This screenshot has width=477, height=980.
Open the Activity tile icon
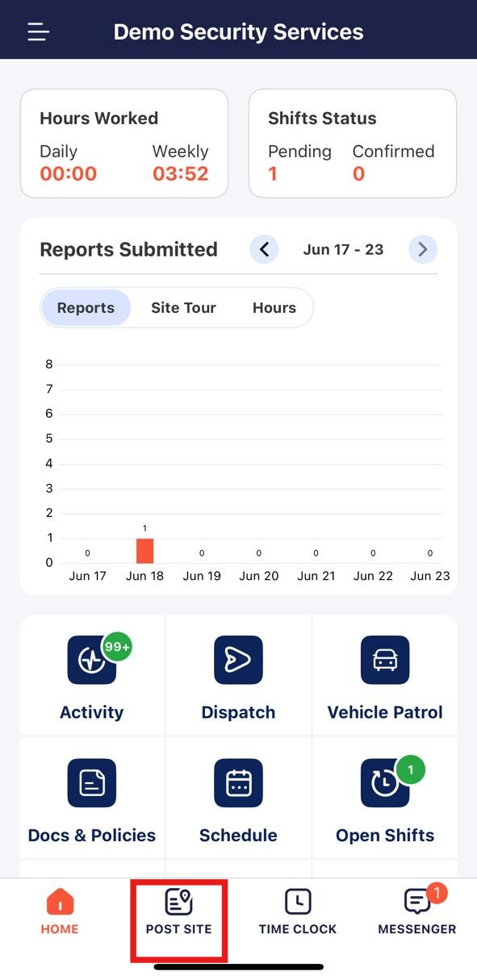tap(92, 661)
